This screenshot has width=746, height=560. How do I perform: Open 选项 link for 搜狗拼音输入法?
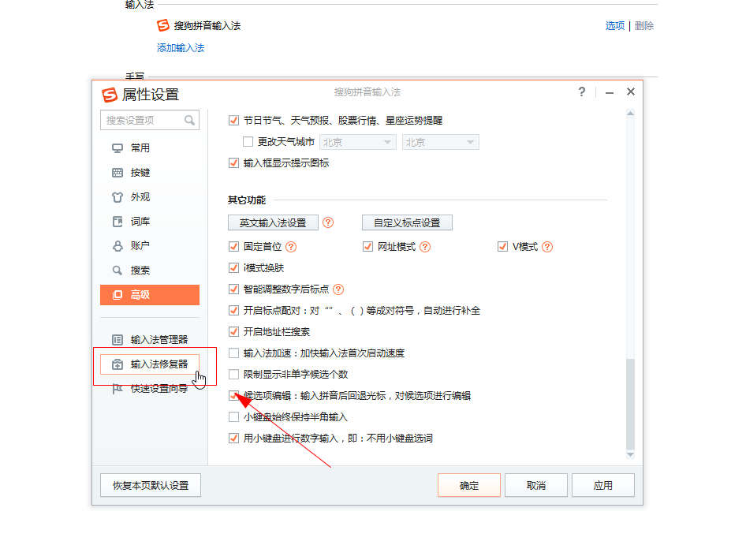pyautogui.click(x=614, y=26)
